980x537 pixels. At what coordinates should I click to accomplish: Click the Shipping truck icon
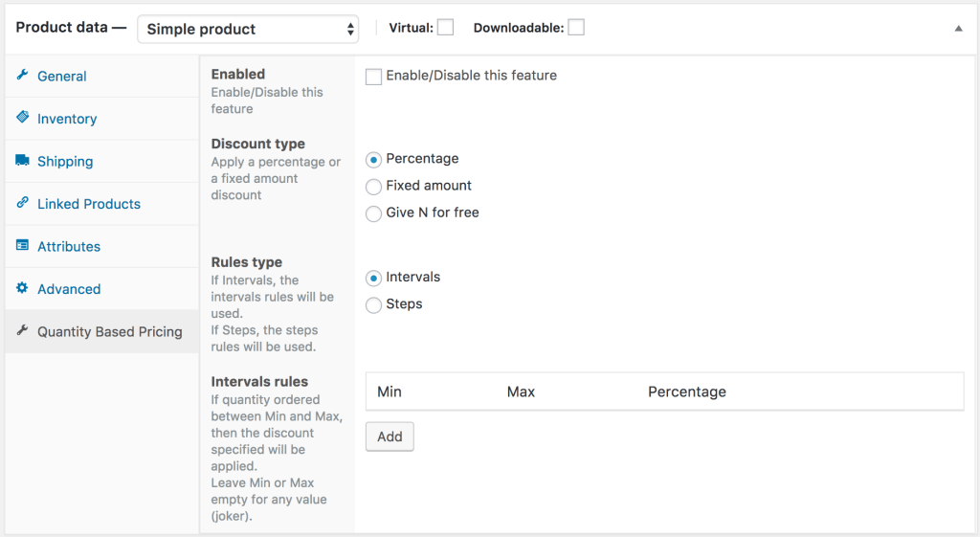click(x=23, y=161)
